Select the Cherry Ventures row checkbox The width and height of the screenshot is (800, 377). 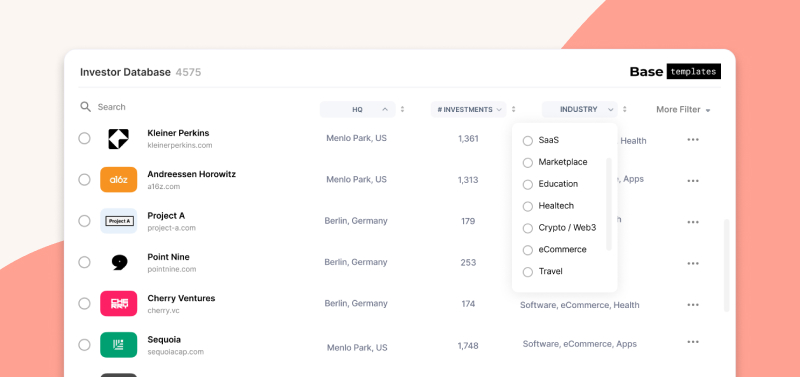point(84,304)
